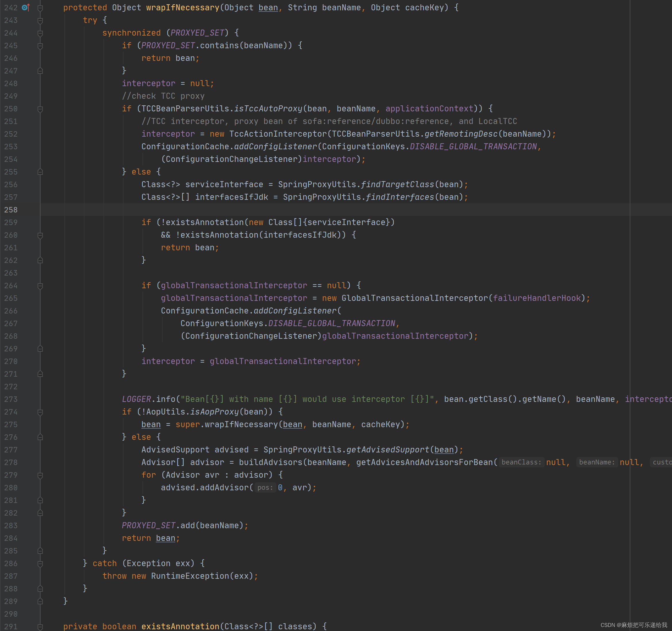Click the check TCC proxy comment
The width and height of the screenshot is (672, 631).
point(163,96)
